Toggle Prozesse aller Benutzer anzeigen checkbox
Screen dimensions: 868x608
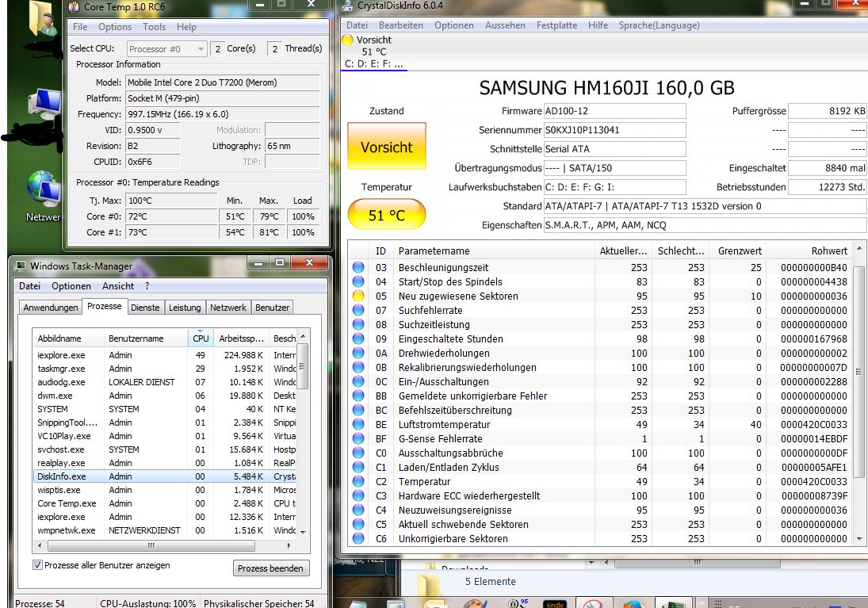(37, 565)
